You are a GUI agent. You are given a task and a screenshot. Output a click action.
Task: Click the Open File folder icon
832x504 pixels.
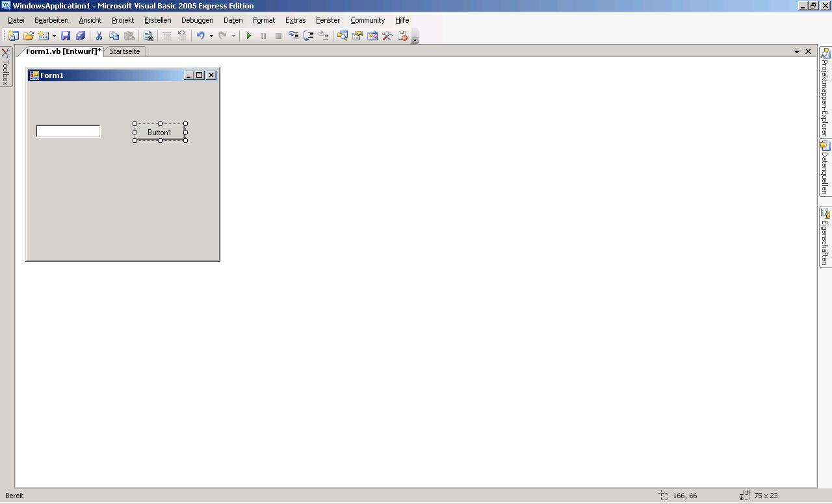[x=29, y=36]
